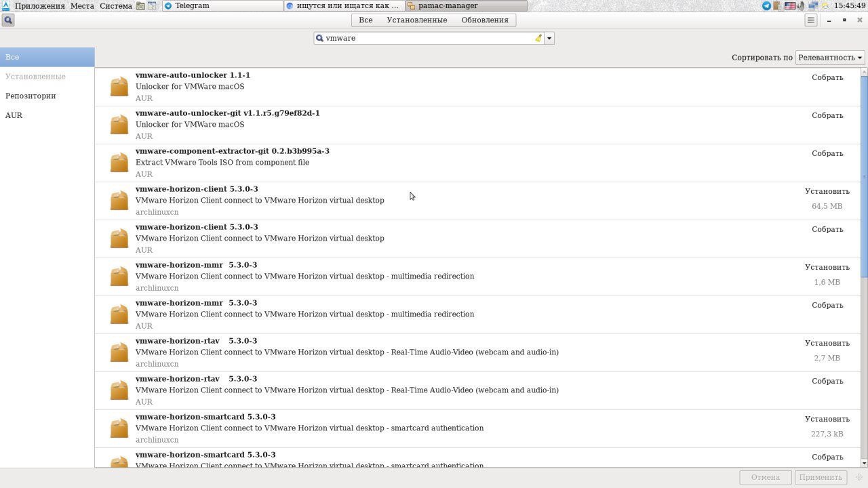Select package title 'vmware-auto-unlocker-git v1.1.r5.g79ef82d-1'

pos(228,113)
